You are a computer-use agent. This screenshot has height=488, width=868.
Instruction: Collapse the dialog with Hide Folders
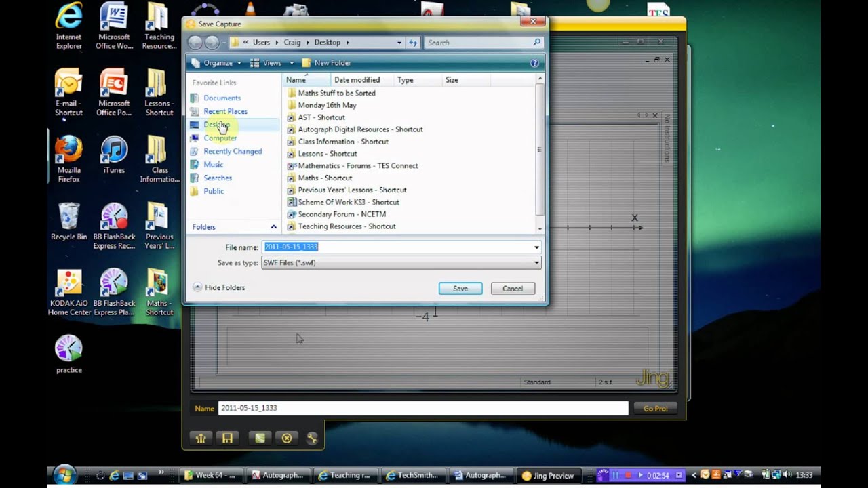click(x=219, y=287)
